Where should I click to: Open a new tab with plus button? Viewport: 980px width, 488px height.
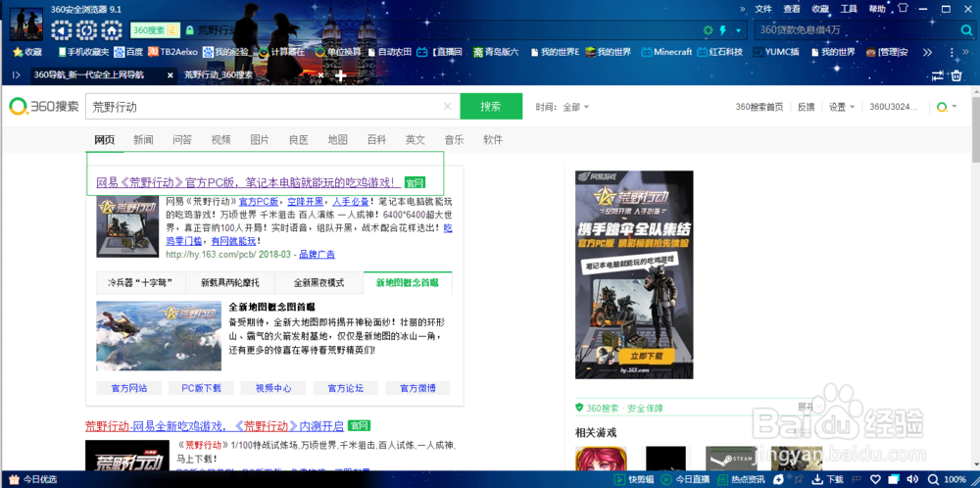coord(340,75)
